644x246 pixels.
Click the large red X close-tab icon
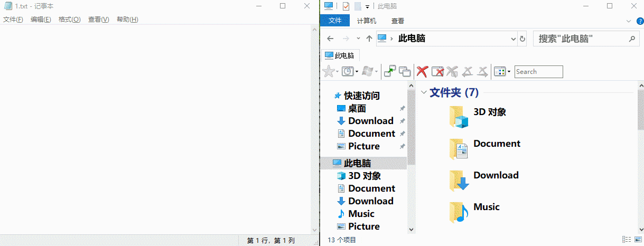point(422,71)
